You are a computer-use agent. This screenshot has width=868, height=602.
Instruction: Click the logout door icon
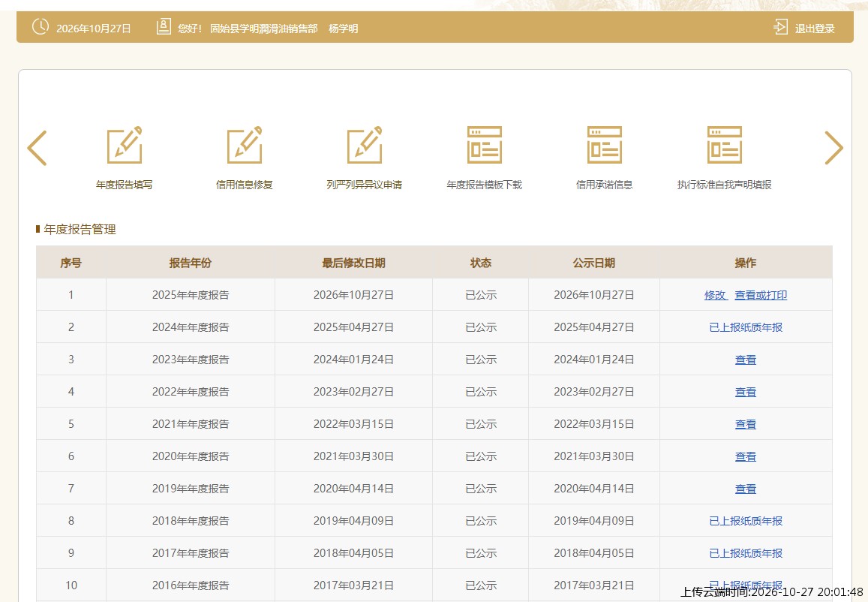coord(780,27)
